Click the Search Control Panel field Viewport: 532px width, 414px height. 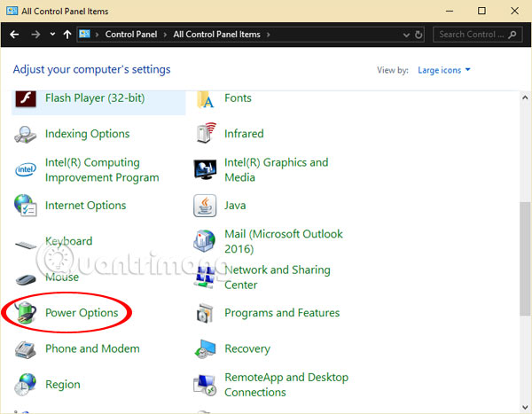pos(477,35)
